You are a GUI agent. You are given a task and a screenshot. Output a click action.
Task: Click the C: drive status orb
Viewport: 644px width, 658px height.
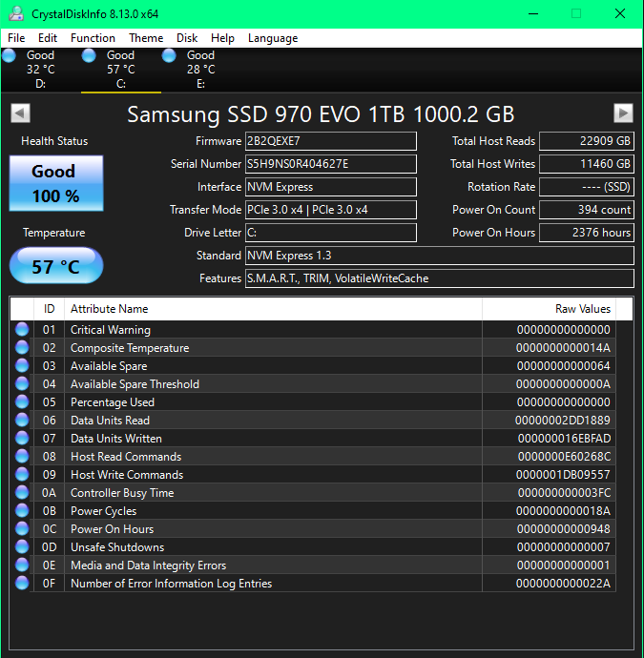(x=89, y=55)
